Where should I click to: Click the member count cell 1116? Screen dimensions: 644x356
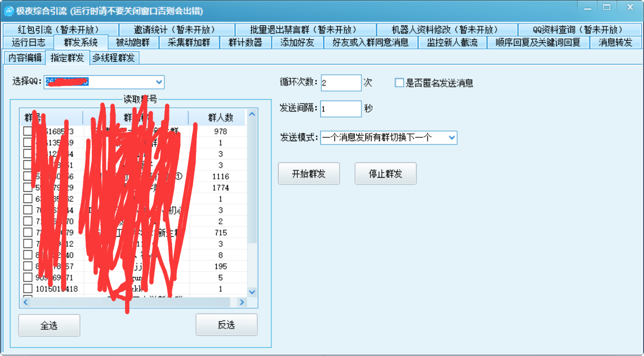click(x=221, y=177)
